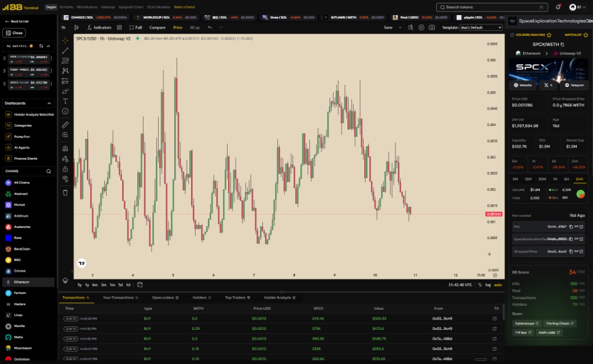Star the Holders Analysis option
This screenshot has height=364, width=593.
[549, 35]
